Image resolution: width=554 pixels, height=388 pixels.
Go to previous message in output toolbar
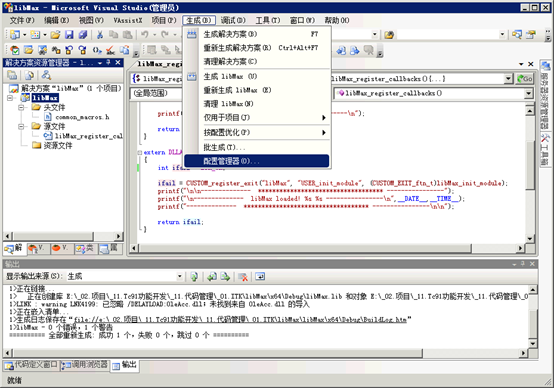[212, 277]
